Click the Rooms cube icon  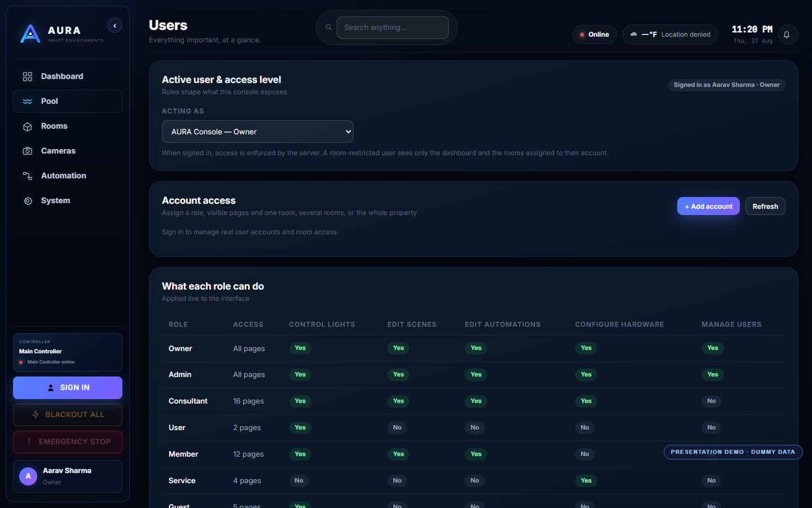point(28,126)
